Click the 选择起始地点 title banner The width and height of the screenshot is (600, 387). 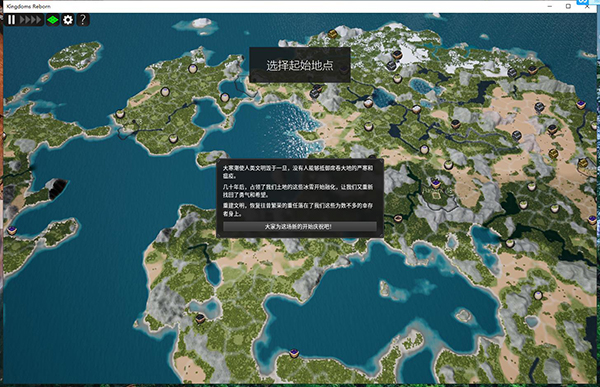click(x=300, y=65)
